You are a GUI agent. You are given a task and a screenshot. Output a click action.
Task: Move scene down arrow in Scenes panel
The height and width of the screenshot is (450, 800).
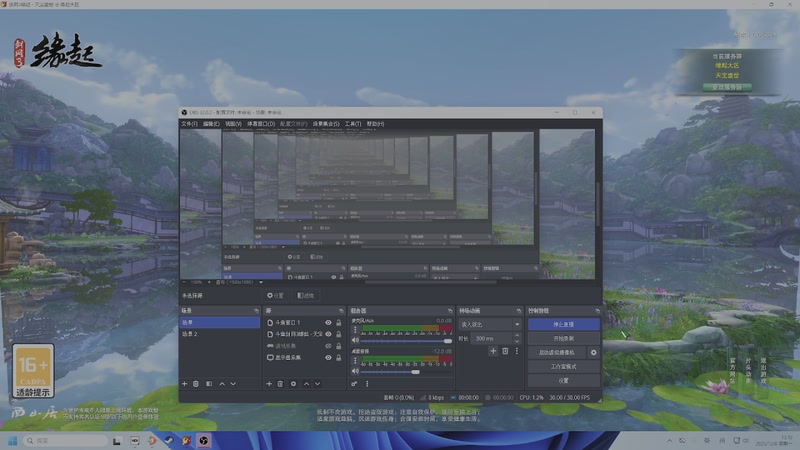[233, 384]
